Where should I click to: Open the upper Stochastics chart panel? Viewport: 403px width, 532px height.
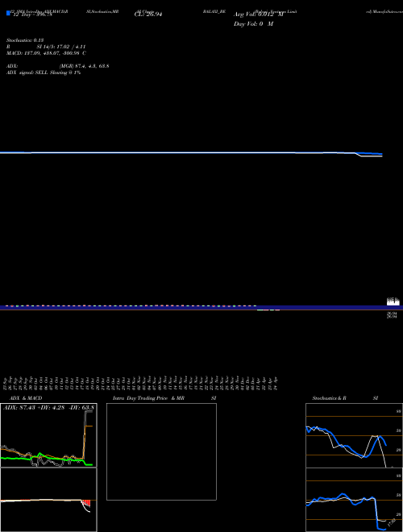(354, 435)
